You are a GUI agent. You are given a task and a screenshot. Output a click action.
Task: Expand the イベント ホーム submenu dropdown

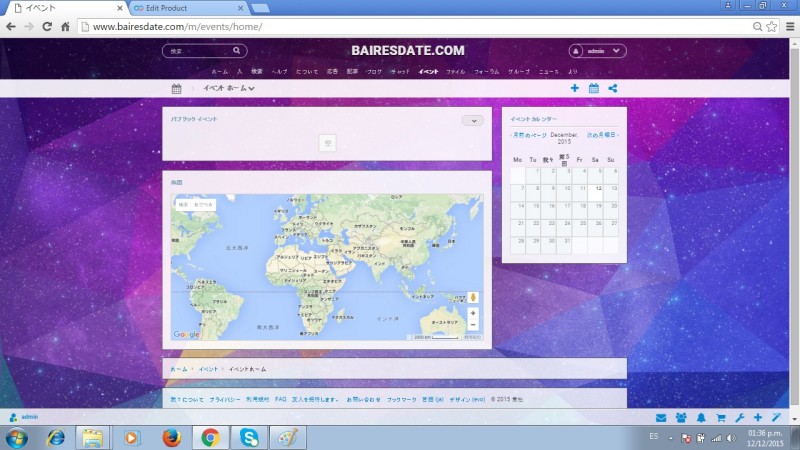229,88
